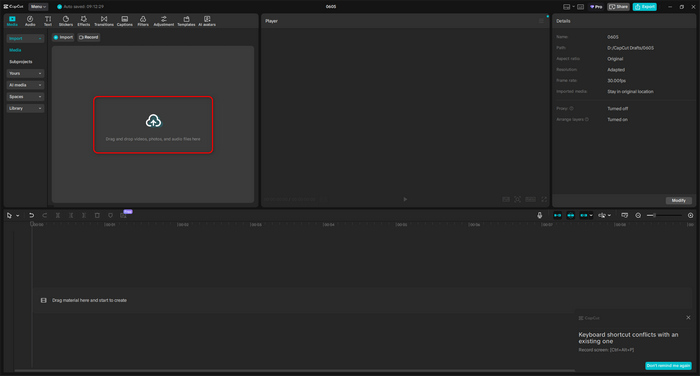Open the Templates panel

[186, 21]
